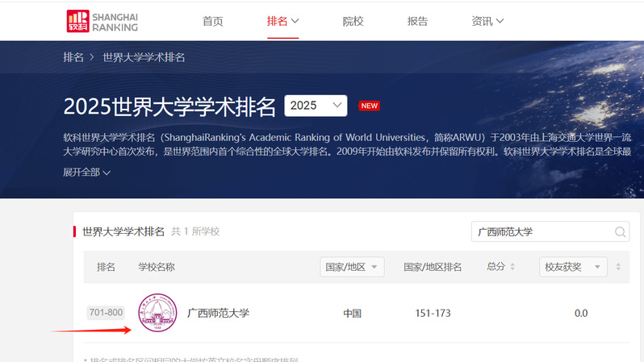Click the 国家/地区排名 column header
Screen dimensions: 644x362
coord(433,267)
